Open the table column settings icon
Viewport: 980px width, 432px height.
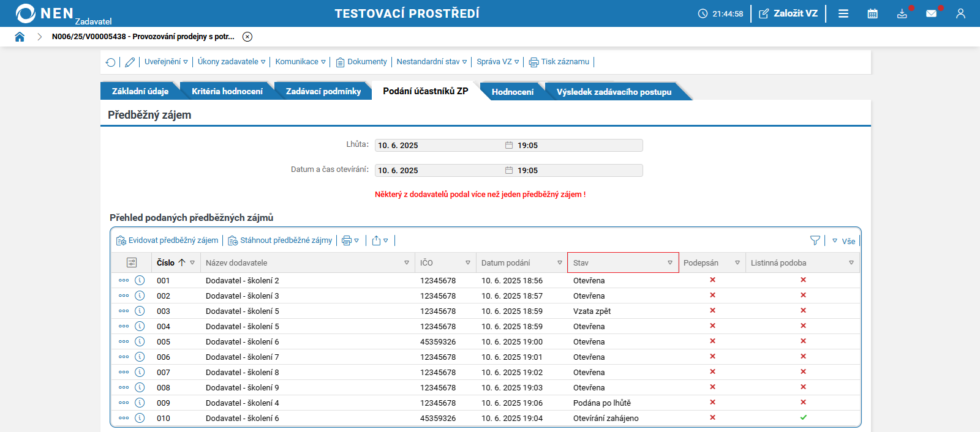tap(132, 263)
